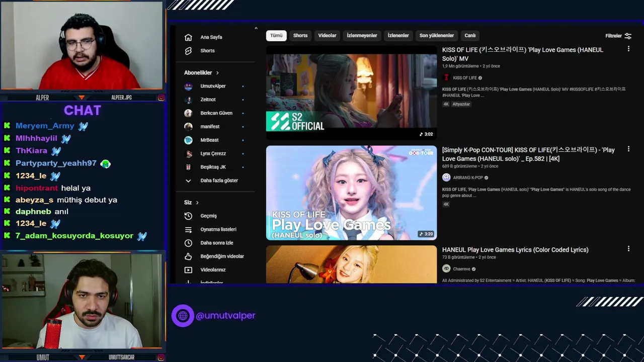The height and width of the screenshot is (362, 644).
Task: Open Daha sonra izle clock icon
Action: pos(188,243)
